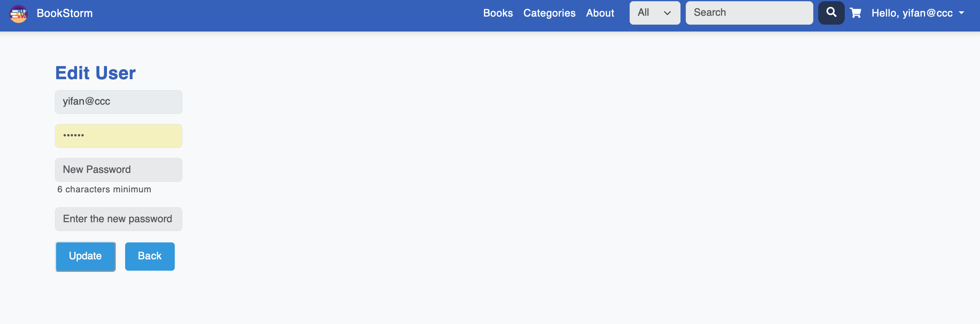
Task: Expand the All search category dropdown
Action: 655,13
